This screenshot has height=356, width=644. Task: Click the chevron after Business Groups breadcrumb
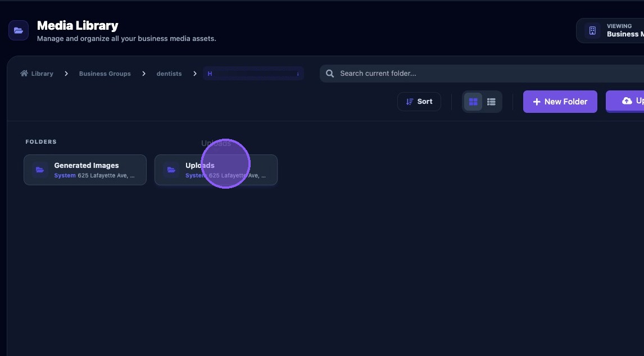[144, 74]
